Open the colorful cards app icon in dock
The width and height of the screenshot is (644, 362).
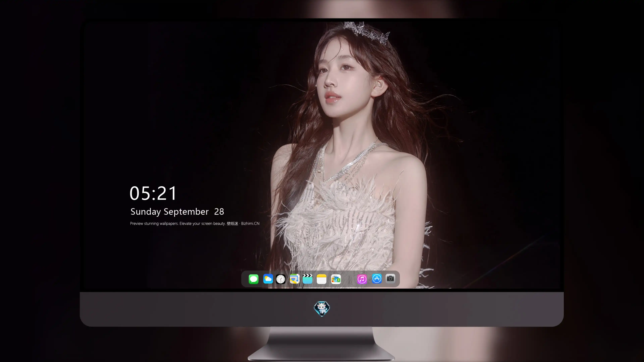[x=336, y=279]
